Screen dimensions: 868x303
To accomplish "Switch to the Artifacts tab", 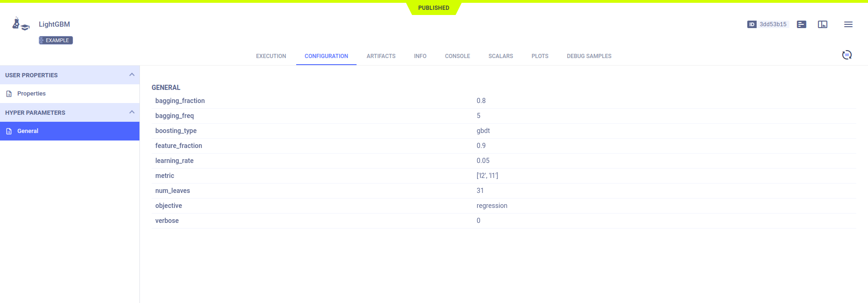I will click(x=381, y=56).
